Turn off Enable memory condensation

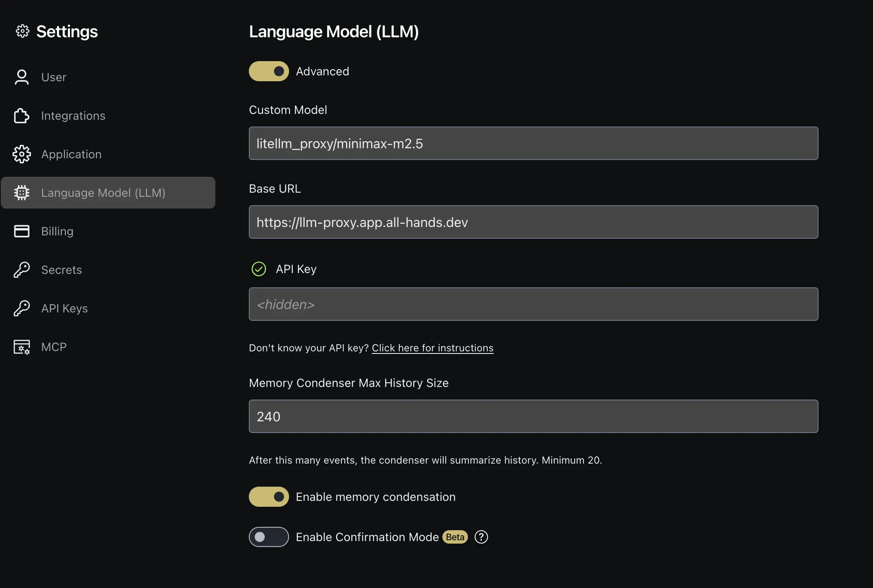(x=269, y=497)
